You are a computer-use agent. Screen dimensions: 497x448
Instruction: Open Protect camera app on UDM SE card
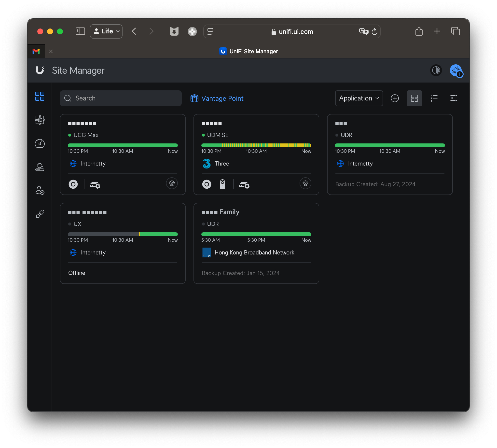coord(222,184)
